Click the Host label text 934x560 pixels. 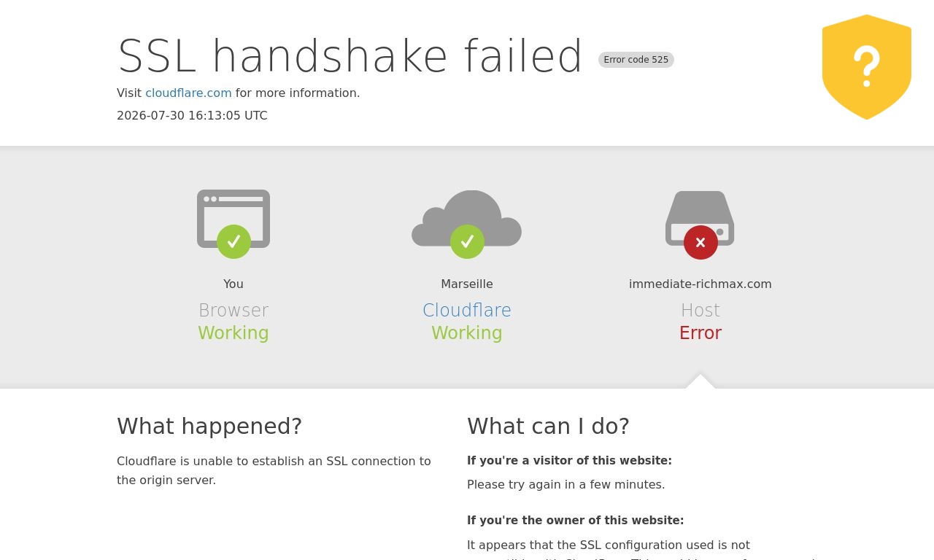700,311
